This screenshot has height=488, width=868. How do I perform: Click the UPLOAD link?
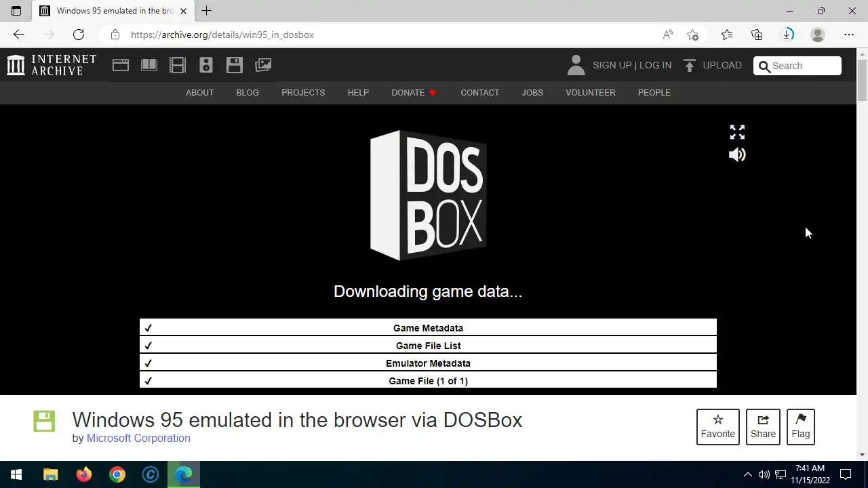point(722,65)
